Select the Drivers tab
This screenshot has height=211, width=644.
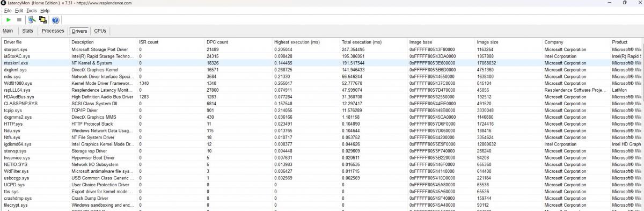(x=80, y=31)
